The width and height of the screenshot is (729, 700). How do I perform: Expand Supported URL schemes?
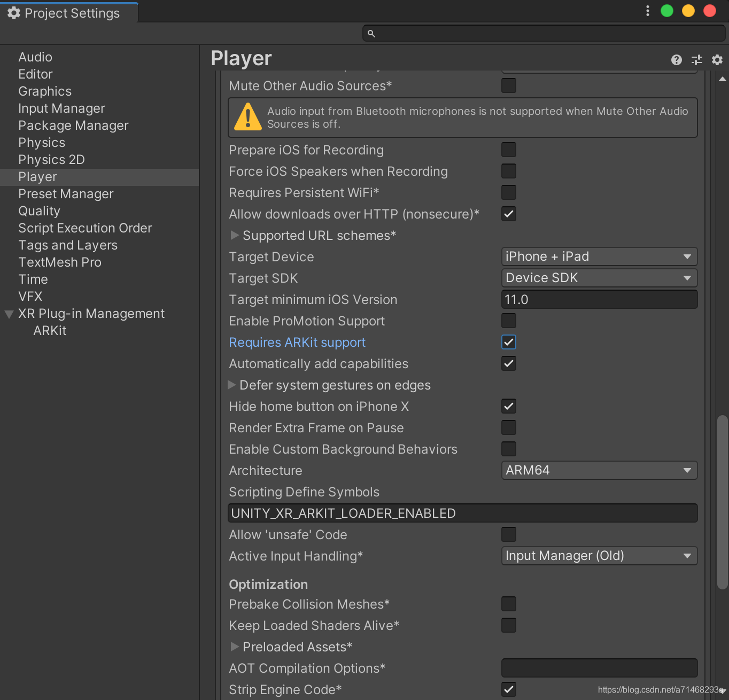pyautogui.click(x=235, y=235)
